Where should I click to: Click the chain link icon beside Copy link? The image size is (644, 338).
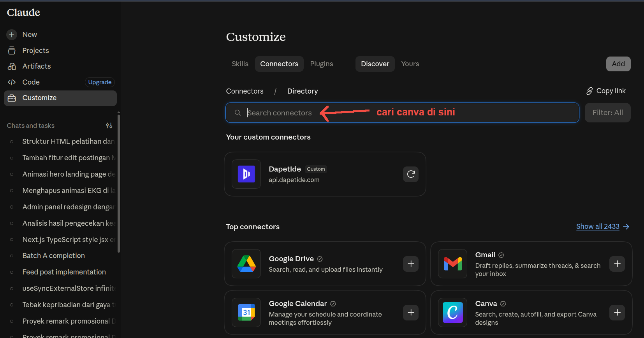[x=589, y=91]
